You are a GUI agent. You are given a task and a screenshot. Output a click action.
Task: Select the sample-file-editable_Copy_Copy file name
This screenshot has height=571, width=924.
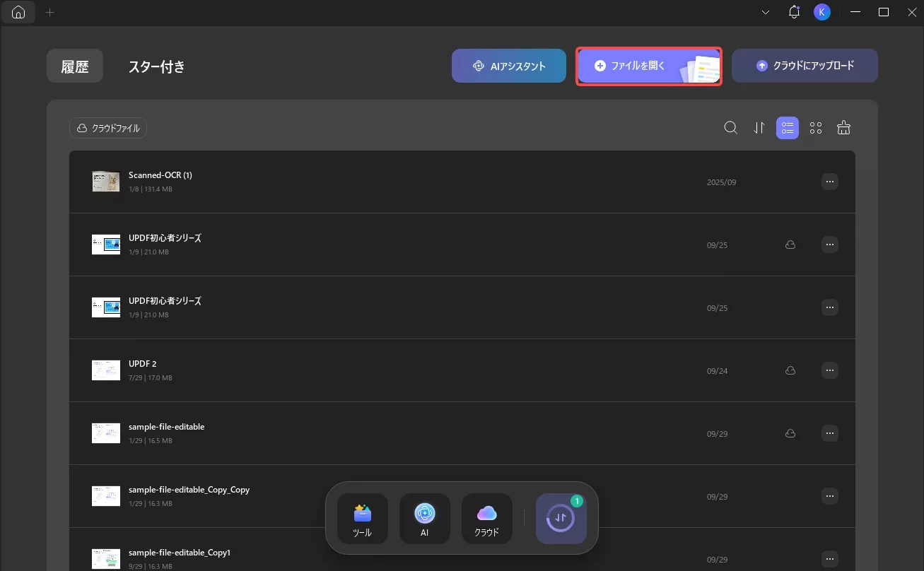point(189,490)
